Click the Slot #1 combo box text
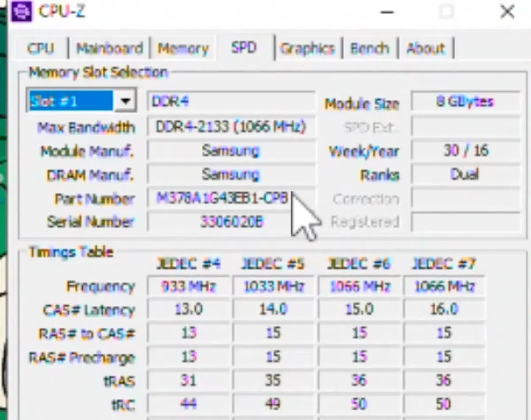The image size is (531, 420). pyautogui.click(x=70, y=101)
